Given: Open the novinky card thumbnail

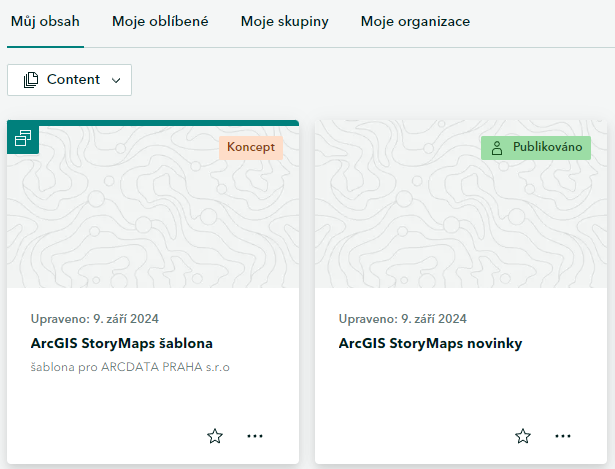Looking at the screenshot, I should point(461,204).
